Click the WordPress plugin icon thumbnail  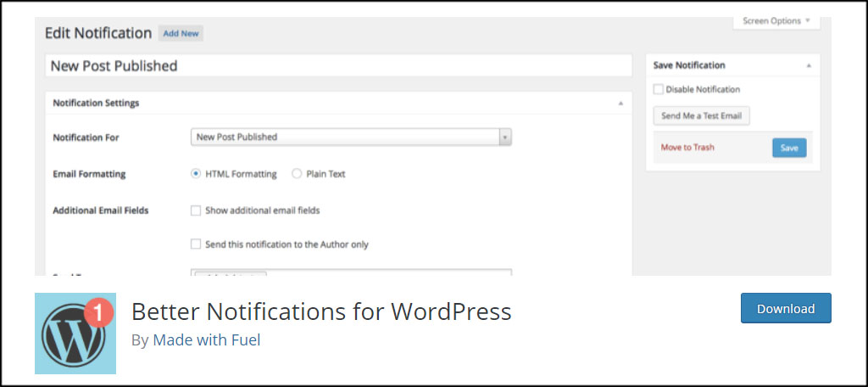coord(75,334)
